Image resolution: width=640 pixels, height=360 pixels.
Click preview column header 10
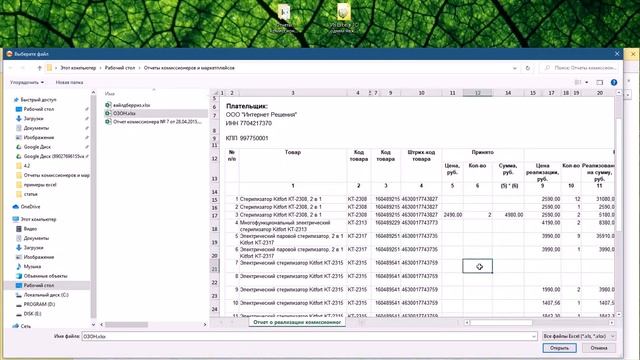click(421, 93)
